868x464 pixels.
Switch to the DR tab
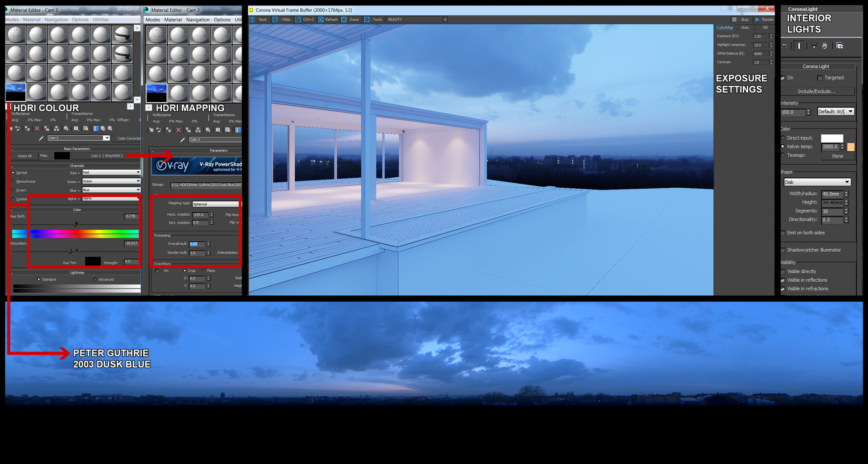(765, 28)
